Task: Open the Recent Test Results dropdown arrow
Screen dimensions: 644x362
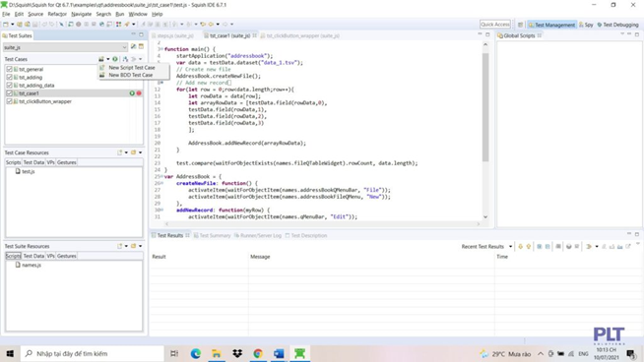Action: pos(510,247)
